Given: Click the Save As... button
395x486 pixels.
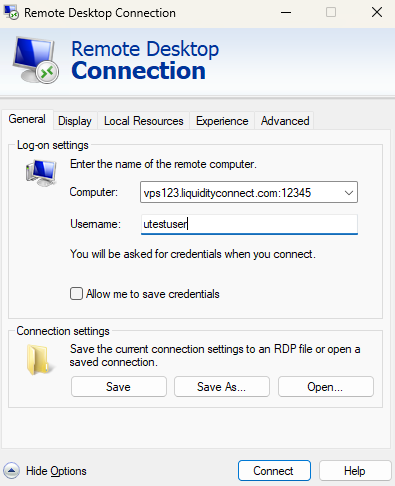Looking at the screenshot, I should (222, 387).
